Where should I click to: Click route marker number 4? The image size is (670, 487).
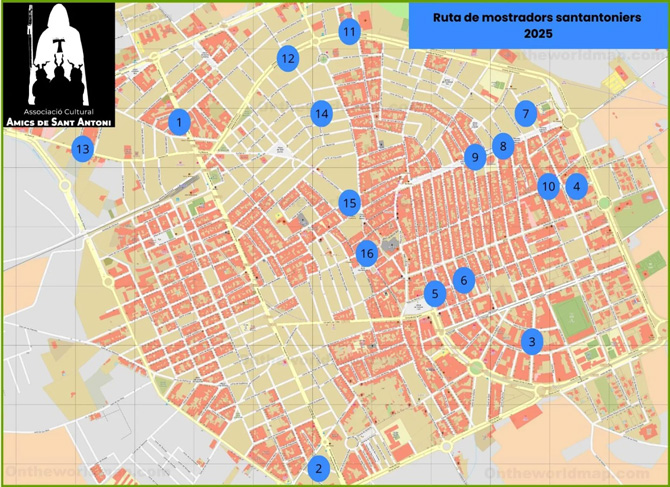pyautogui.click(x=575, y=185)
